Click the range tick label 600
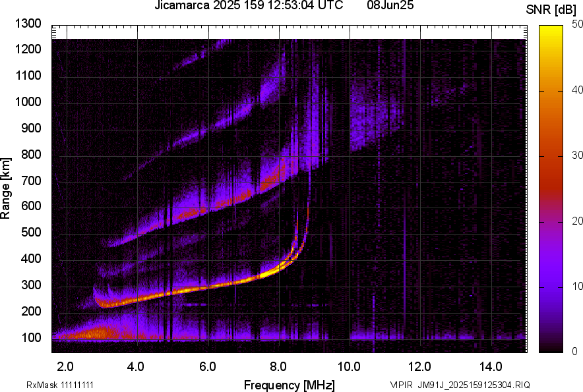This screenshot has width=583, height=392. [x=31, y=206]
